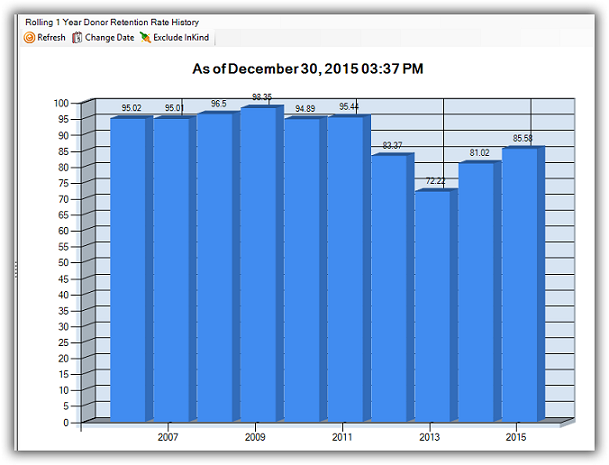The width and height of the screenshot is (609, 465).
Task: Choose the bar with value 96.5
Action: pyautogui.click(x=215, y=268)
